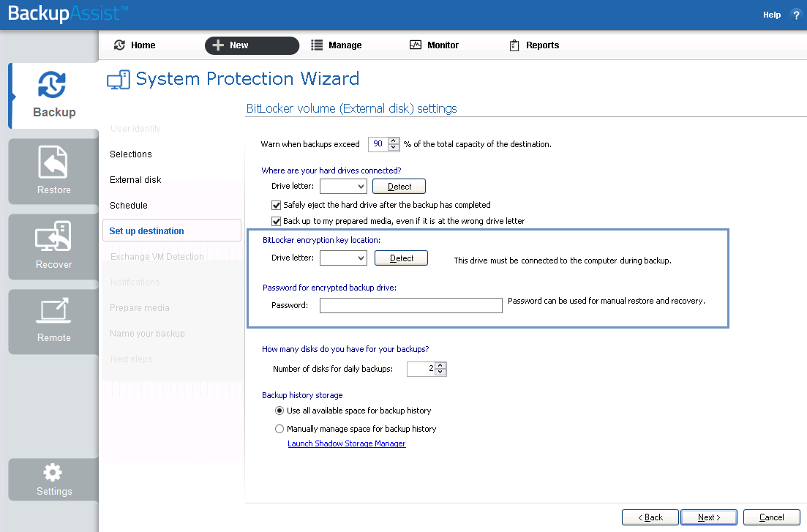807x532 pixels.
Task: Increase the backup warning percentage
Action: 394,141
